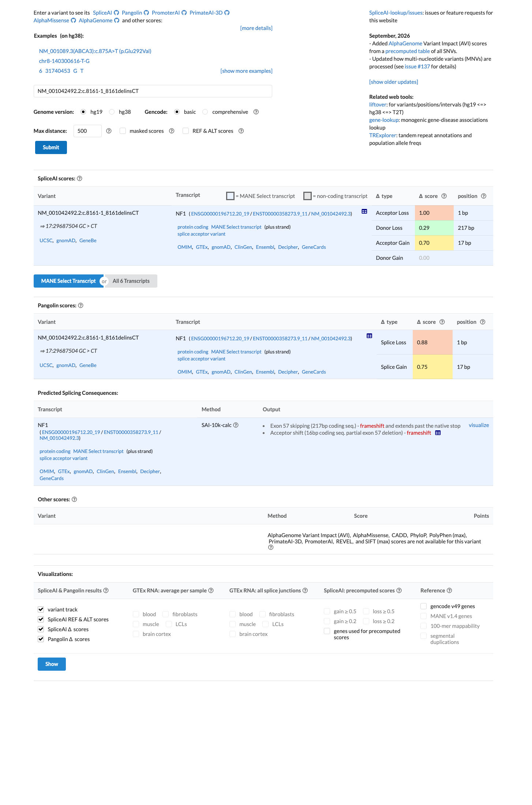
Task: Click the help icon beside Gencode comprehensive
Action: pos(256,112)
